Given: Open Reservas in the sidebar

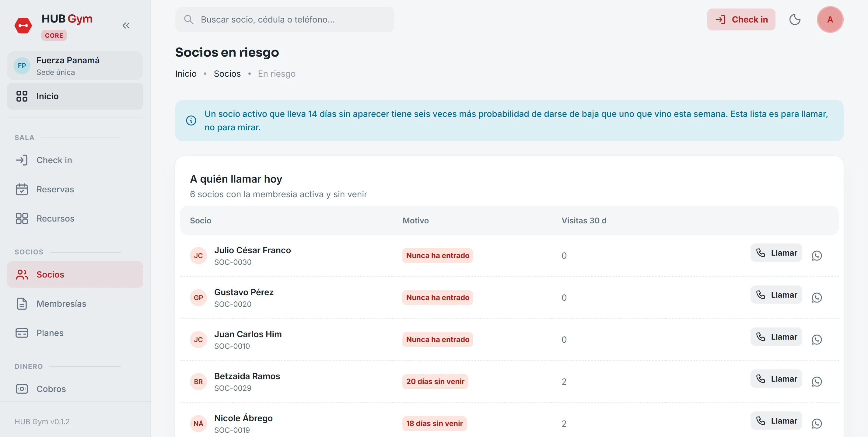Looking at the screenshot, I should [75, 189].
